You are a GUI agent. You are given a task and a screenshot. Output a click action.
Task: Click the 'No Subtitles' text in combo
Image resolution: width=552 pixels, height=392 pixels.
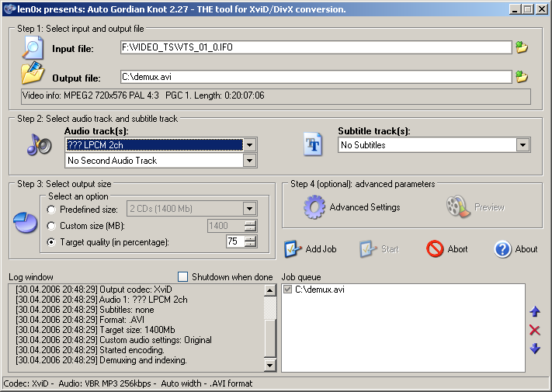tap(363, 145)
